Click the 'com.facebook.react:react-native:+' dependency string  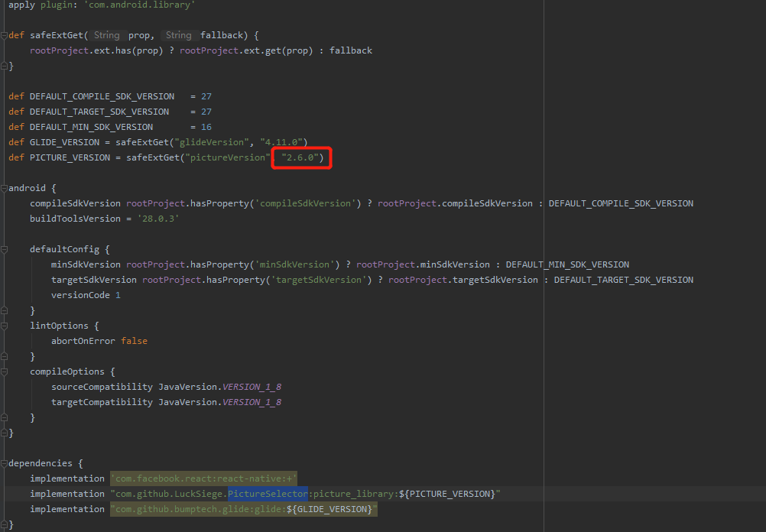coord(203,478)
